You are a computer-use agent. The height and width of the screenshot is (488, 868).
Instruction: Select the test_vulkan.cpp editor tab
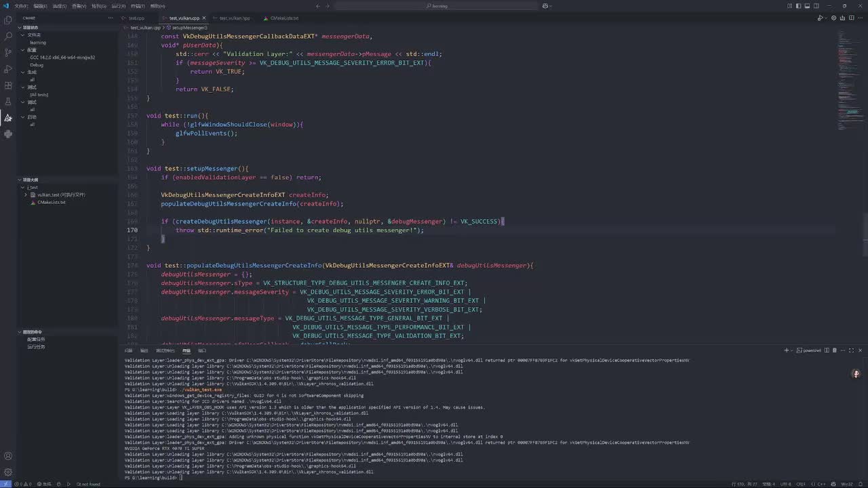pos(184,18)
